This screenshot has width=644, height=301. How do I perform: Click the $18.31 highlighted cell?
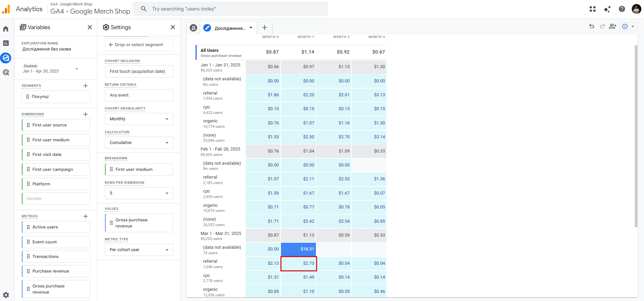click(299, 249)
